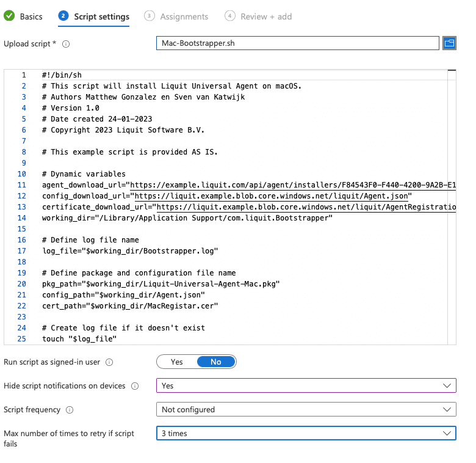476x463 pixels.
Task: Open the Review + add tab
Action: (x=266, y=16)
